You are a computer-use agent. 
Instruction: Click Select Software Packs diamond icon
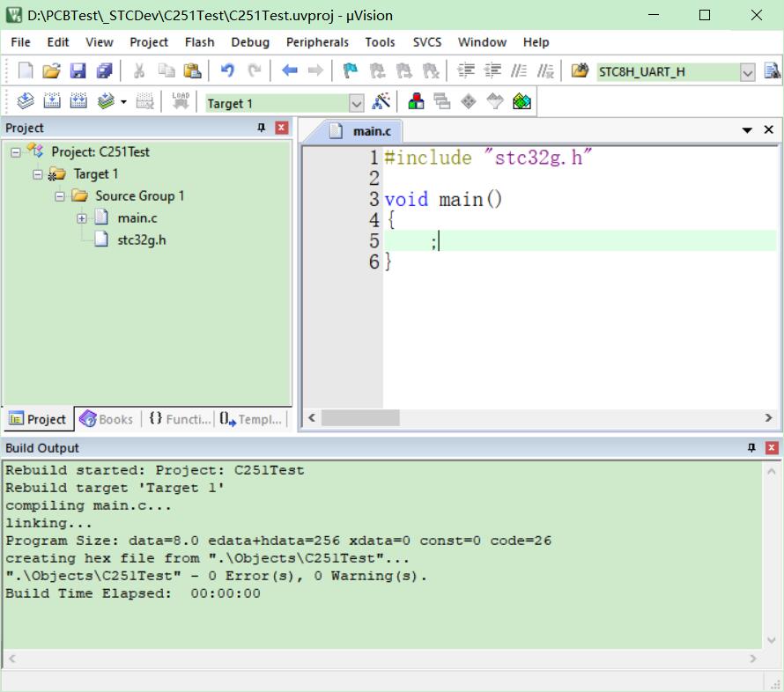[x=495, y=101]
